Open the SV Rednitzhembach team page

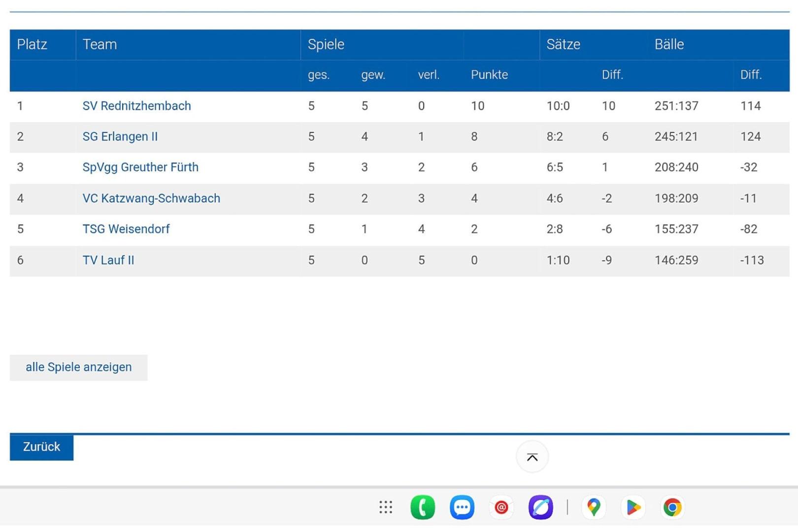tap(136, 106)
